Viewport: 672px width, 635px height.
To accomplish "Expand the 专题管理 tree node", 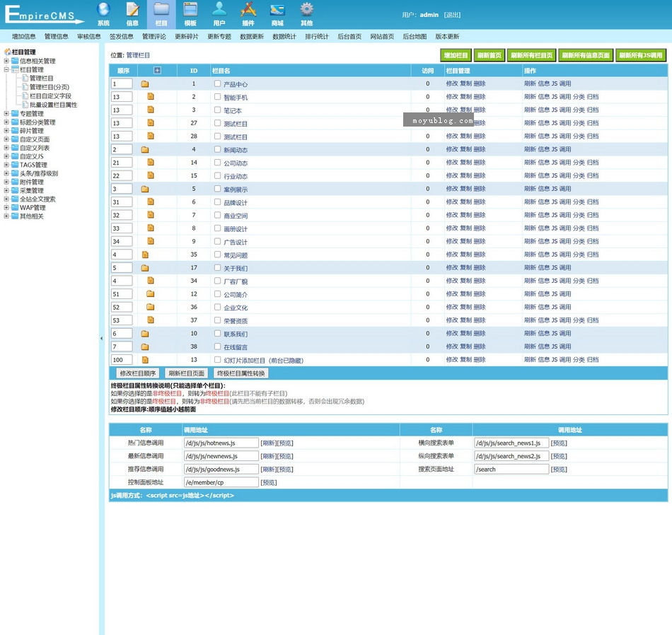I will (6, 114).
